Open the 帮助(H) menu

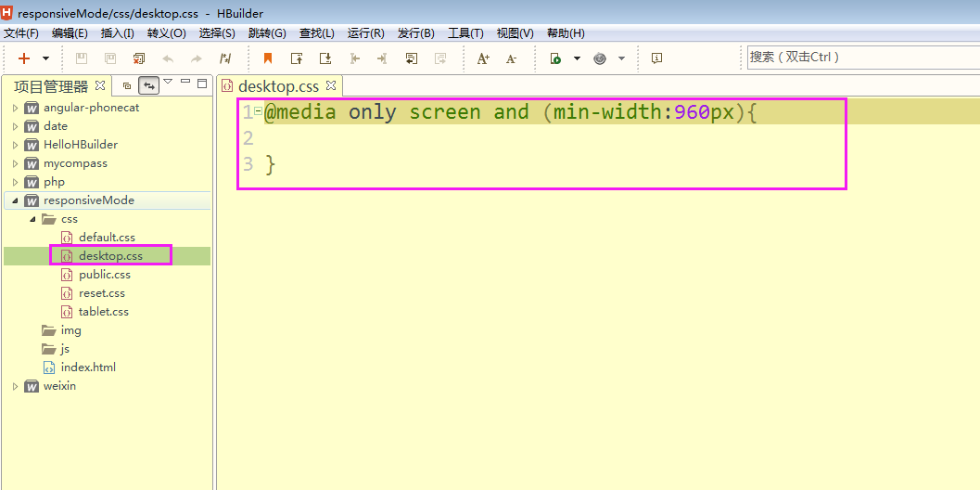(x=566, y=33)
